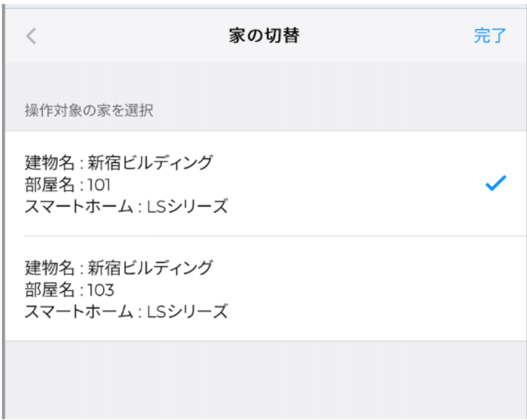Click the header bar between title and 完了
Screen dimensions: 527x420
[x=388, y=36]
